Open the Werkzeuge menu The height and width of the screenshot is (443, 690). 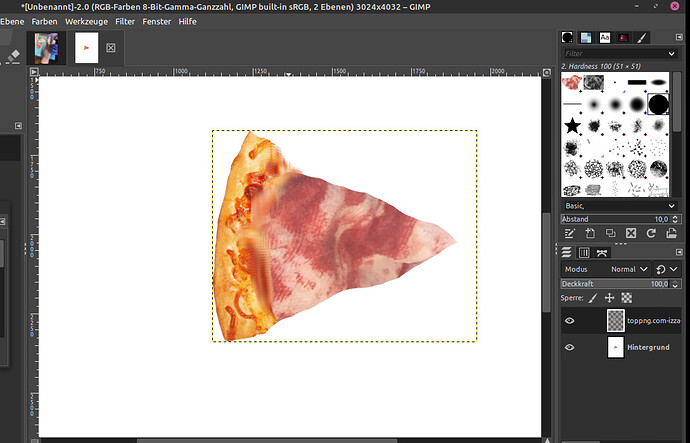[86, 22]
